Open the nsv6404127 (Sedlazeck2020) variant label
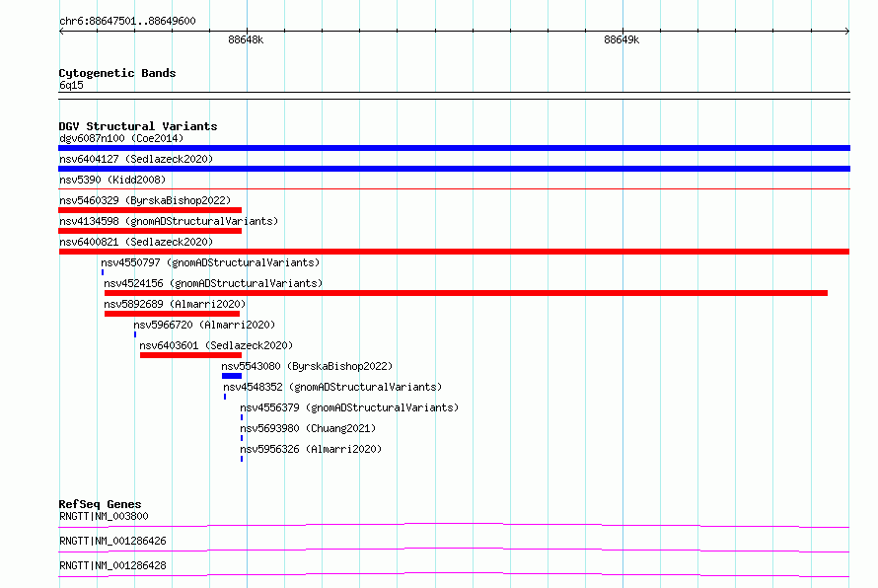The image size is (878, 588). point(136,159)
